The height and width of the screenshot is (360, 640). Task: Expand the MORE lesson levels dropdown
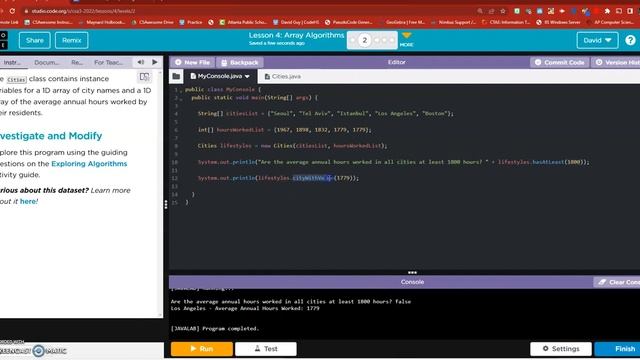[x=407, y=39]
